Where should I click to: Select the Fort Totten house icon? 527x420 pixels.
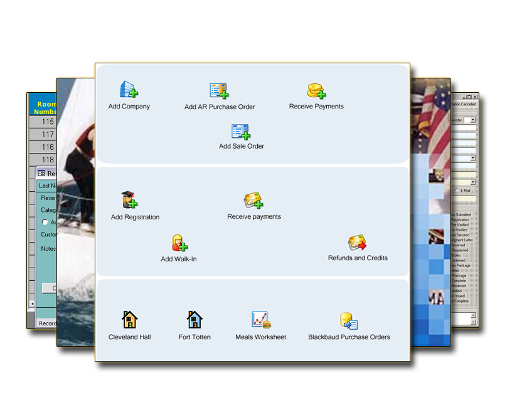click(x=194, y=319)
